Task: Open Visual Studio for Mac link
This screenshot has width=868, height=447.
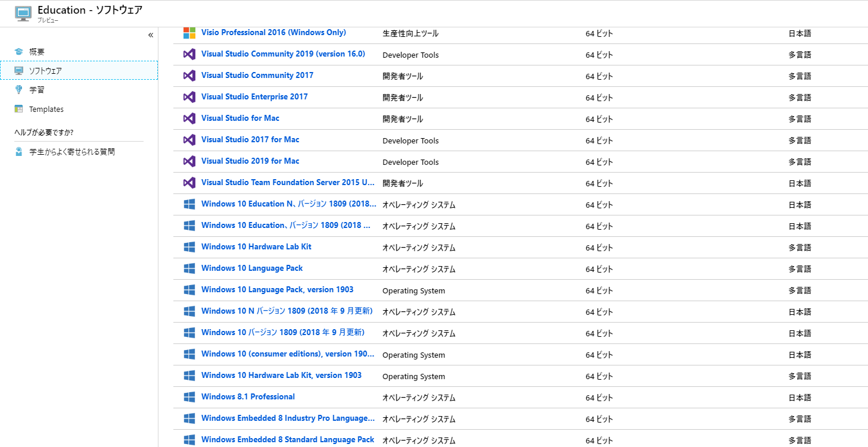Action: (x=240, y=118)
